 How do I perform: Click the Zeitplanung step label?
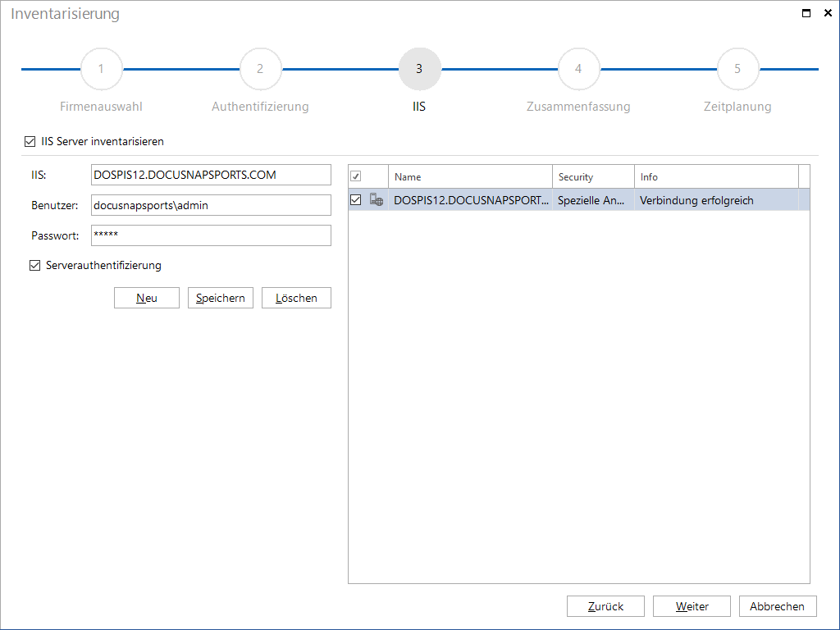pyautogui.click(x=737, y=107)
